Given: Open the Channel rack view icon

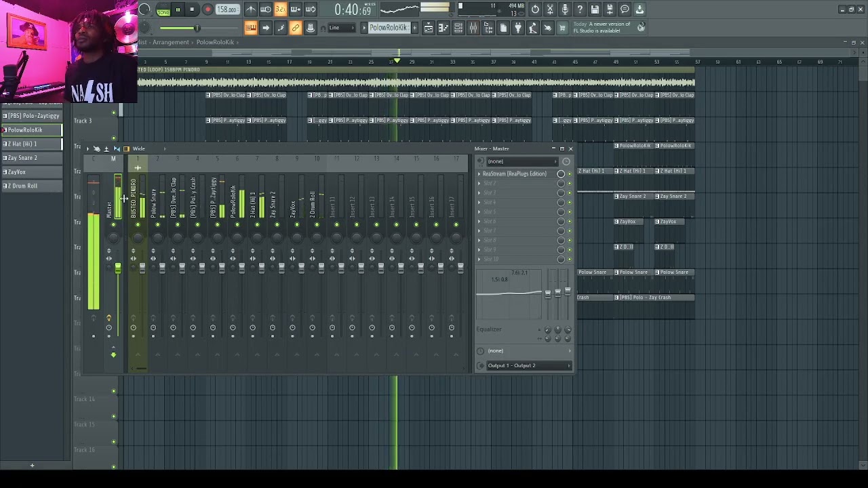Looking at the screenshot, I should [x=458, y=28].
